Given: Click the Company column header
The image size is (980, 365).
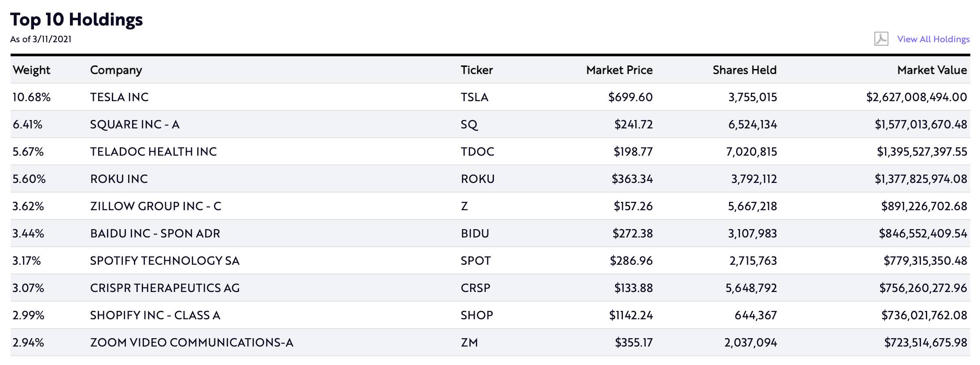Looking at the screenshot, I should click(x=116, y=70).
